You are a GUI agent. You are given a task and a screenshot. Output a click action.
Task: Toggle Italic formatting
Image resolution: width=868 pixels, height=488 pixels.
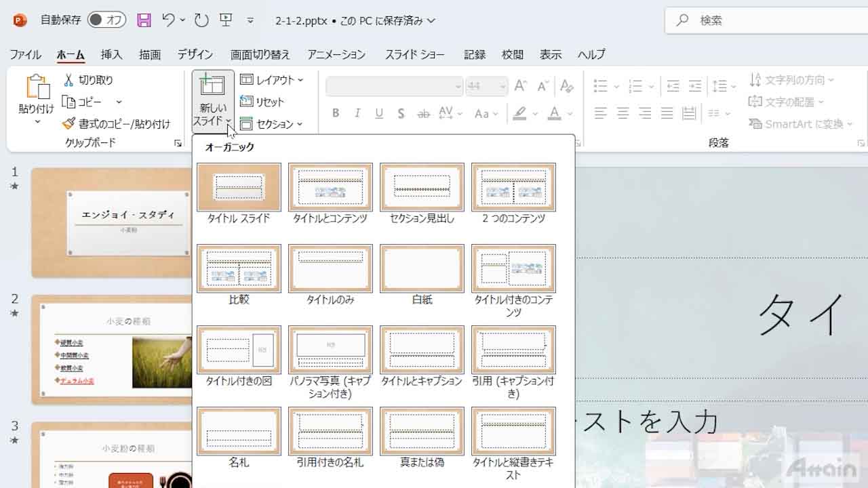click(357, 113)
